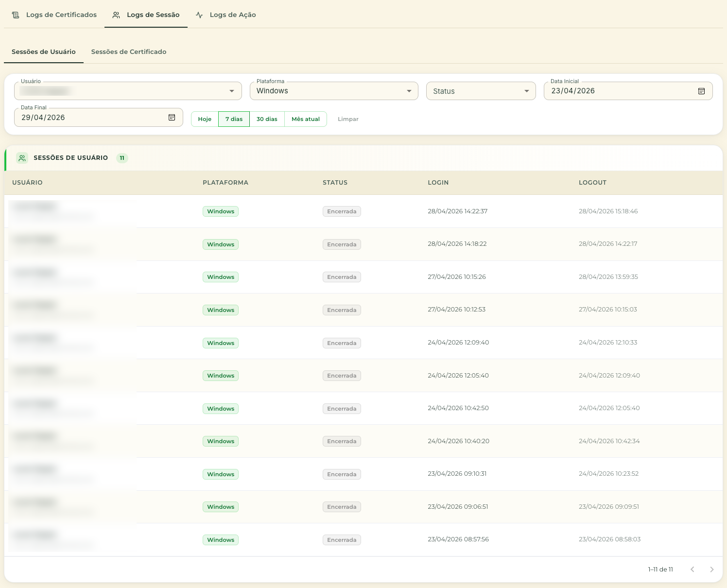The height and width of the screenshot is (588, 727).
Task: Select the 7 dias range button
Action: pos(234,119)
